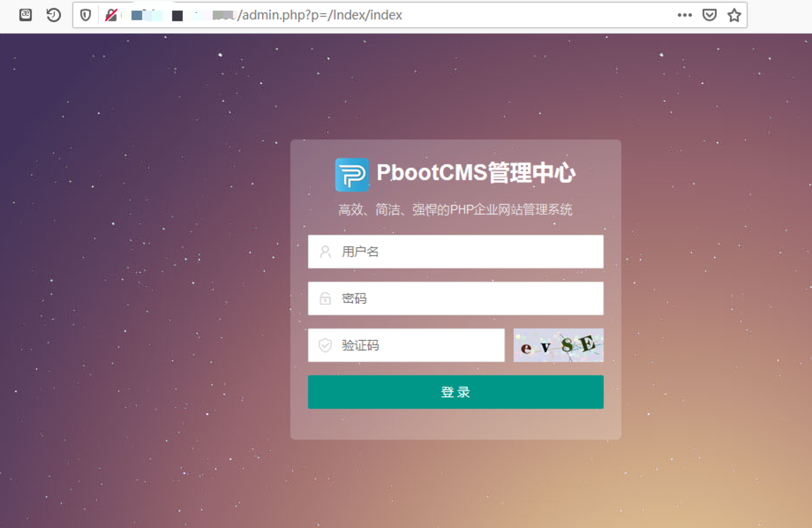The image size is (812, 528).
Task: Open the page actions three-dot menu
Action: click(684, 15)
